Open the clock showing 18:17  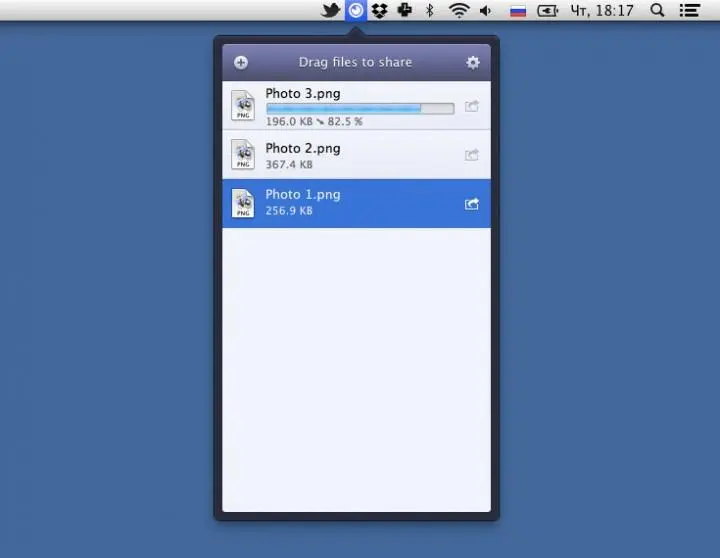(x=602, y=10)
